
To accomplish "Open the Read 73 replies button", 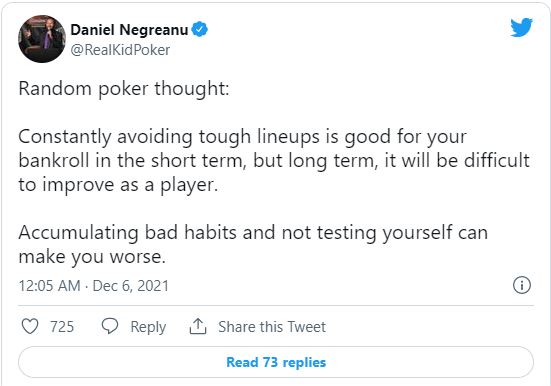I will click(276, 362).
